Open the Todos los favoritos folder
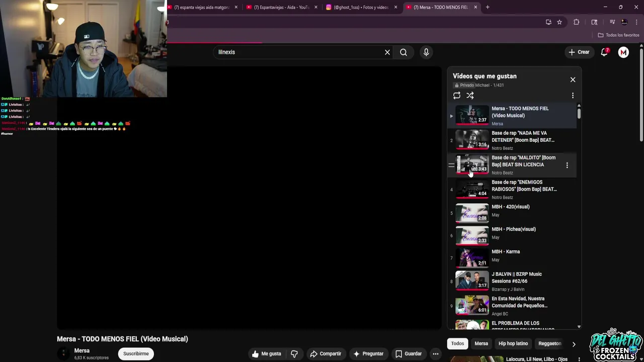 click(x=618, y=35)
